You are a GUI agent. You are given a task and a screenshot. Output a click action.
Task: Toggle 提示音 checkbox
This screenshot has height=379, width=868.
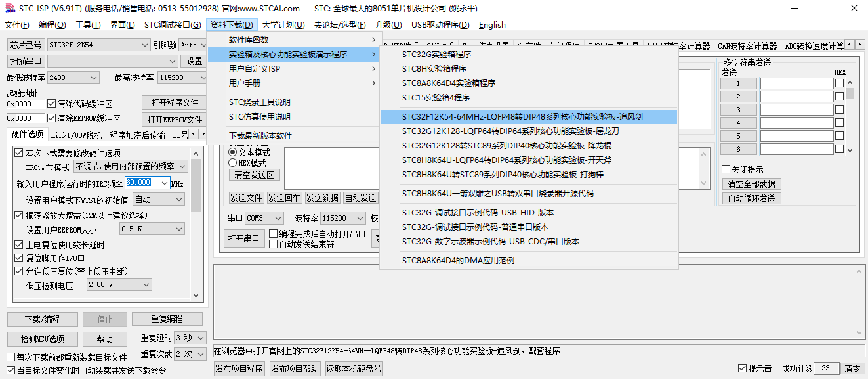tap(743, 368)
